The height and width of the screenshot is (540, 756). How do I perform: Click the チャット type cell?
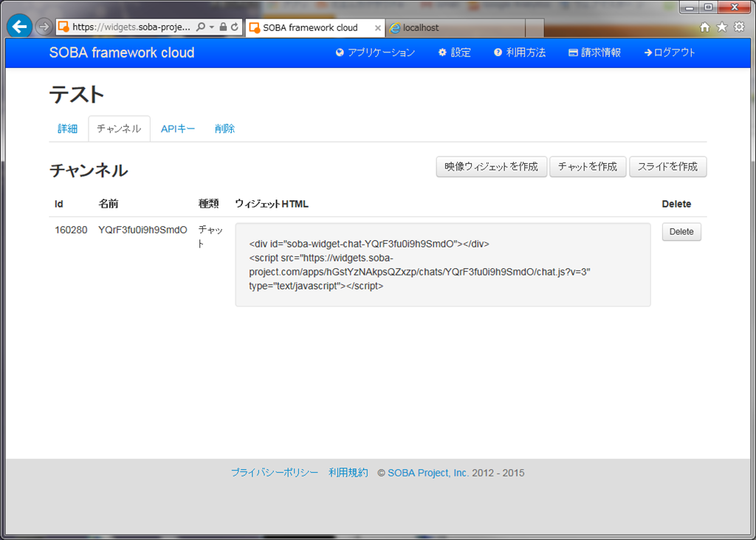coord(210,236)
